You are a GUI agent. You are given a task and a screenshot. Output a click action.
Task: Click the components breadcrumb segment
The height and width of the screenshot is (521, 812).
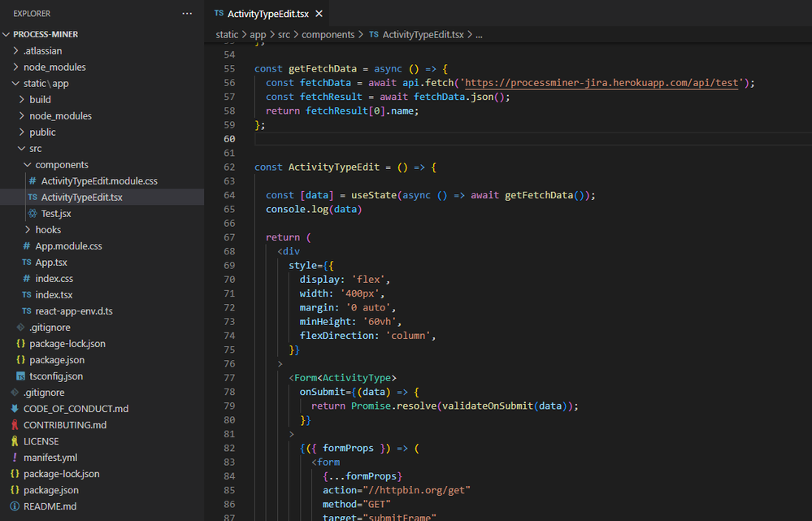[x=328, y=35]
